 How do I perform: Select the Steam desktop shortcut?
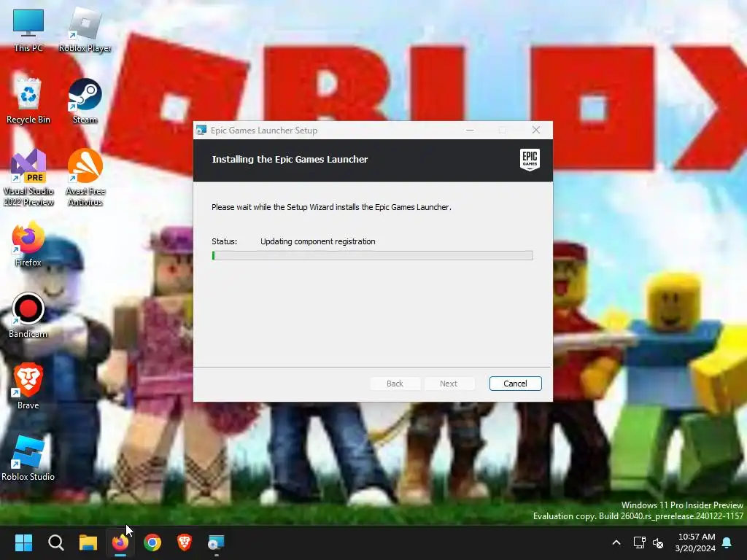(x=85, y=101)
